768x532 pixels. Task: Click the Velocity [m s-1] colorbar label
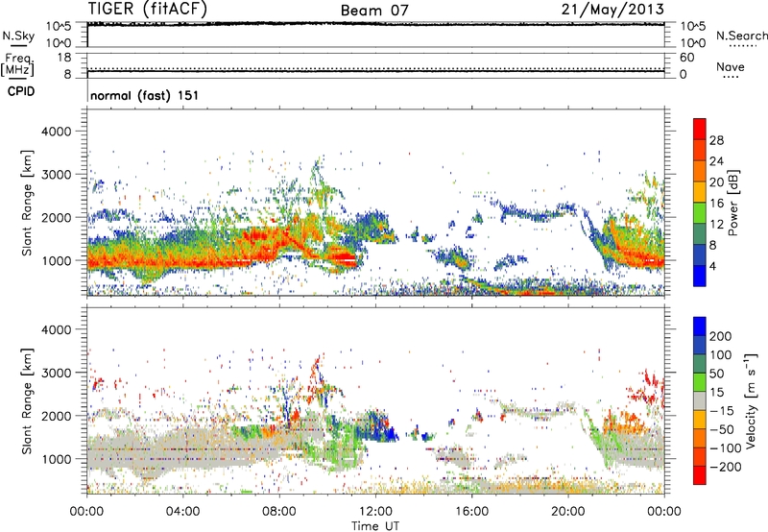pyautogui.click(x=751, y=400)
